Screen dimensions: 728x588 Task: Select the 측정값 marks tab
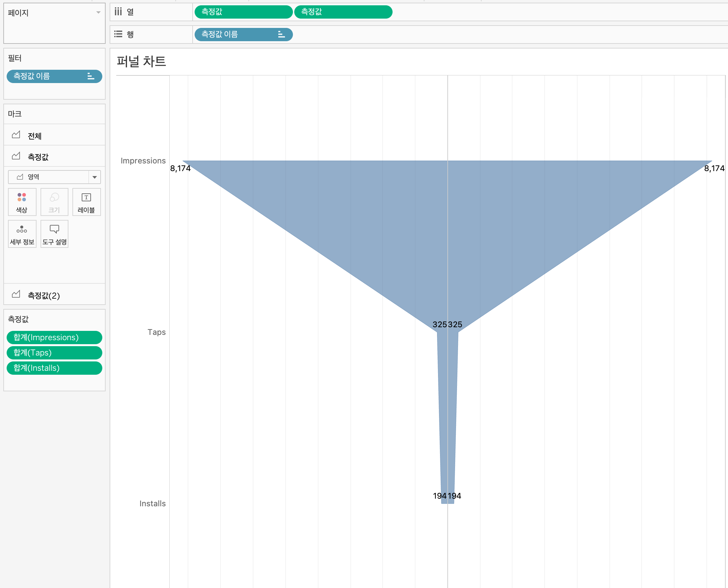[x=38, y=156]
